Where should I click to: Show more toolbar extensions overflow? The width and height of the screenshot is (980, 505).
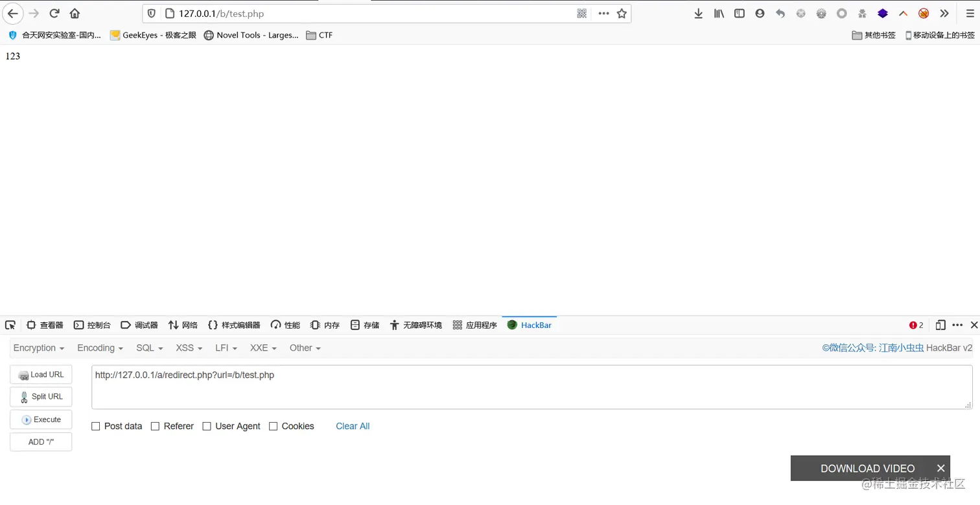click(944, 13)
